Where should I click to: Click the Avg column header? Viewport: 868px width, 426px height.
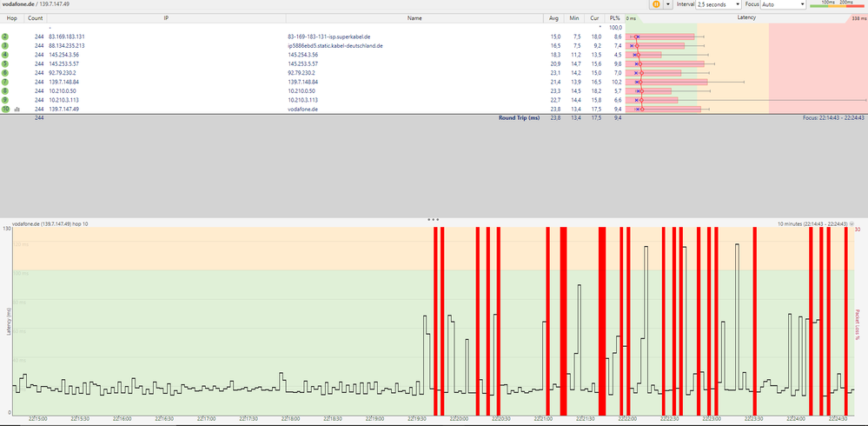[x=553, y=18]
